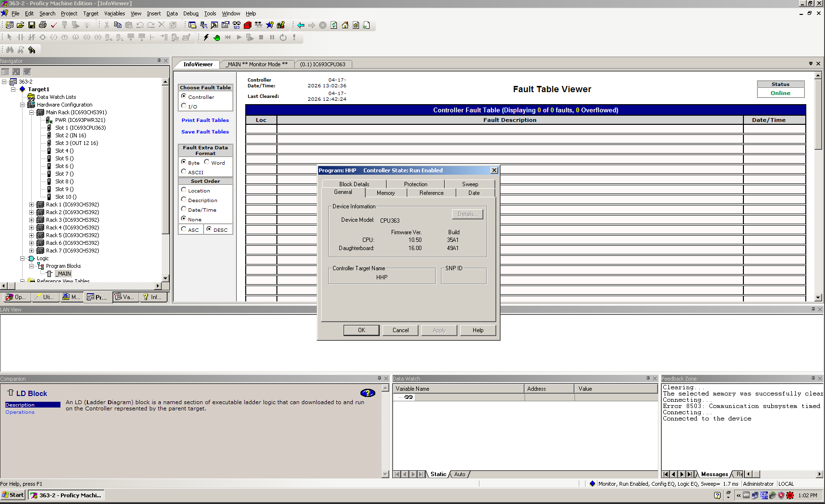825x504 pixels.
Task: Click the blue Back arrow icon
Action: [300, 25]
